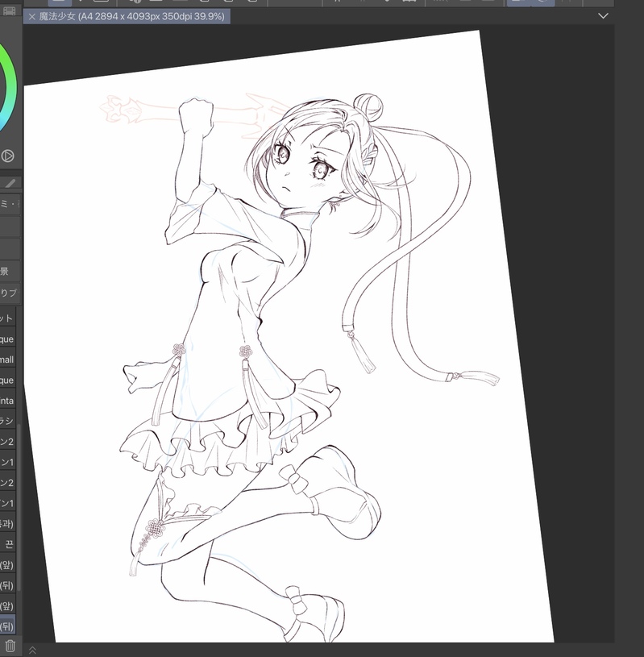644x657 pixels.
Task: Select the brush entry ending in 'ット'
Action: tap(7, 318)
